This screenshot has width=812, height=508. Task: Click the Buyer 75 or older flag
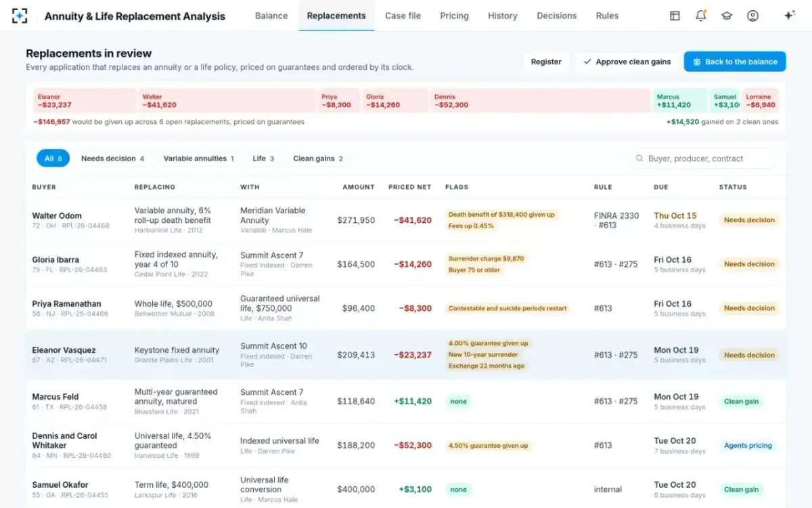(474, 270)
